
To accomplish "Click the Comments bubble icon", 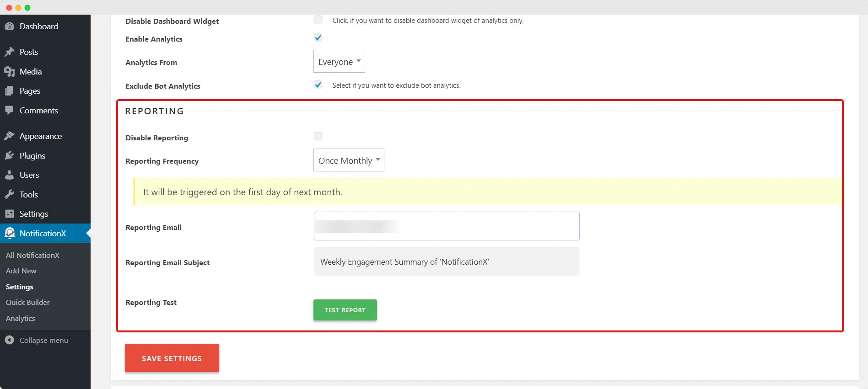I will pos(10,111).
